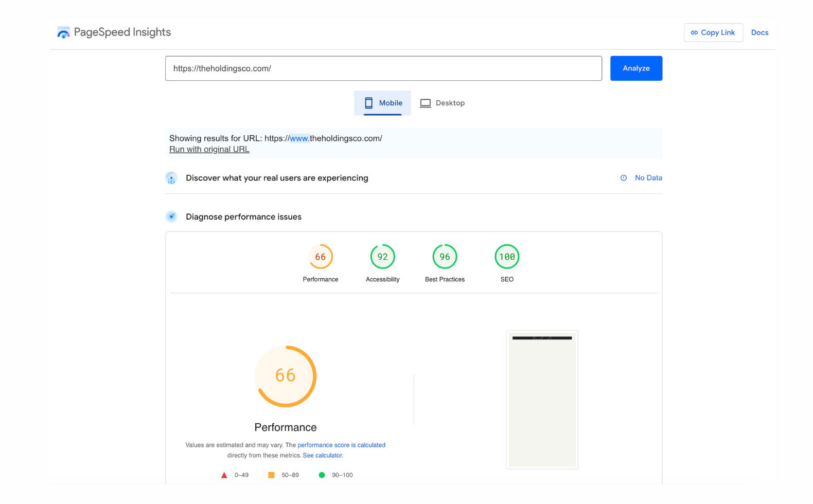Click the real users experience icon

pos(171,178)
